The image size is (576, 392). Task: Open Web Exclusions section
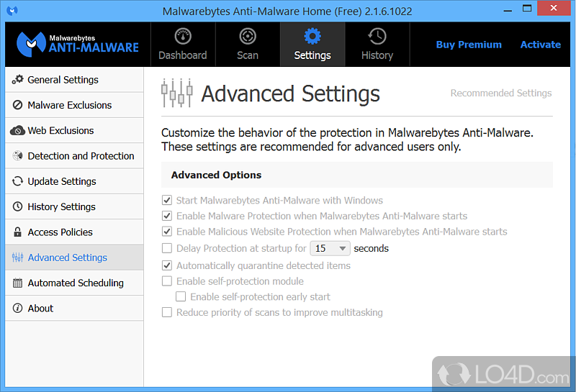pos(74,130)
